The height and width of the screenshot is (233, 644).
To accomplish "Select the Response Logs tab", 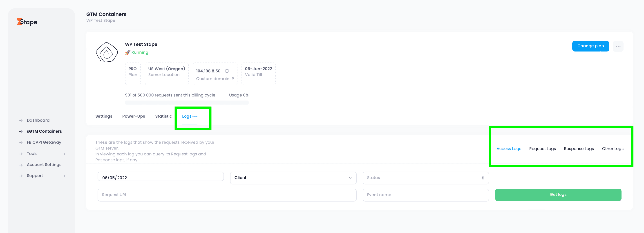I will [x=579, y=148].
